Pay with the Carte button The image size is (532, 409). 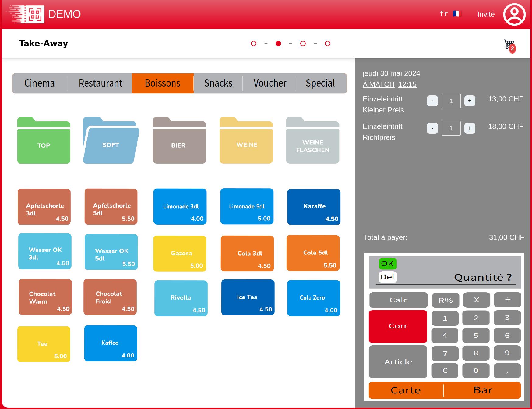[406, 390]
